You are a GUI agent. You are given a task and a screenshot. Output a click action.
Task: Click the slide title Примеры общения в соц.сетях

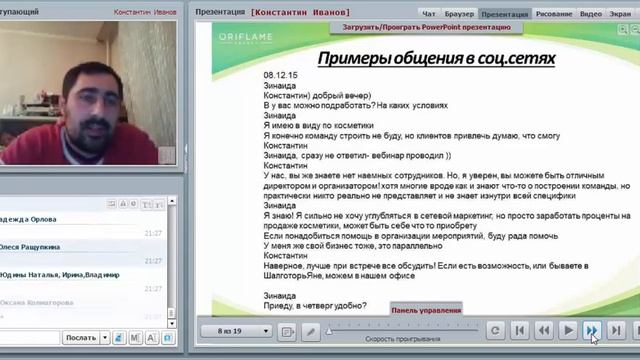click(x=436, y=58)
